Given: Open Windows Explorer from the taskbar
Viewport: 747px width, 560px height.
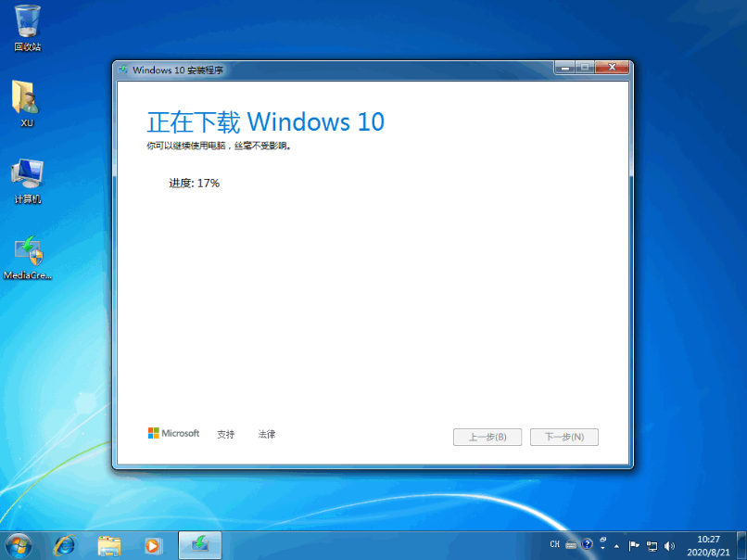Looking at the screenshot, I should tap(109, 546).
